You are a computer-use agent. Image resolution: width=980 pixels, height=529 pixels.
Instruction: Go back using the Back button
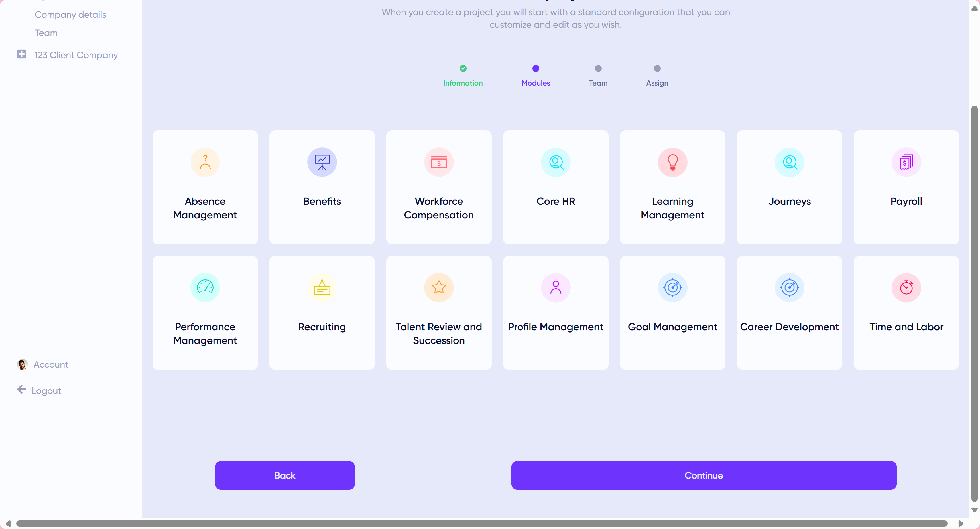(284, 475)
